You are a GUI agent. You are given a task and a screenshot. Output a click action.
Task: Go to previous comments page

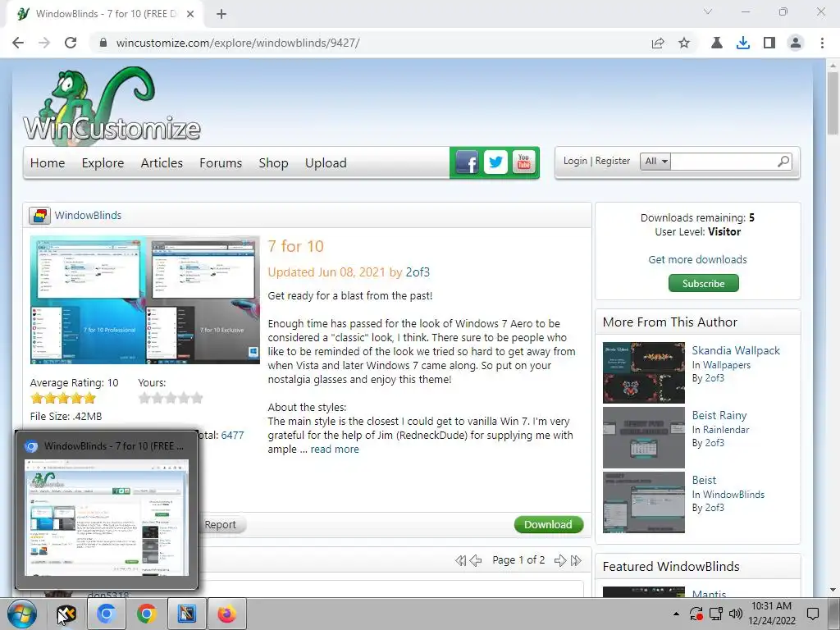[x=475, y=560]
